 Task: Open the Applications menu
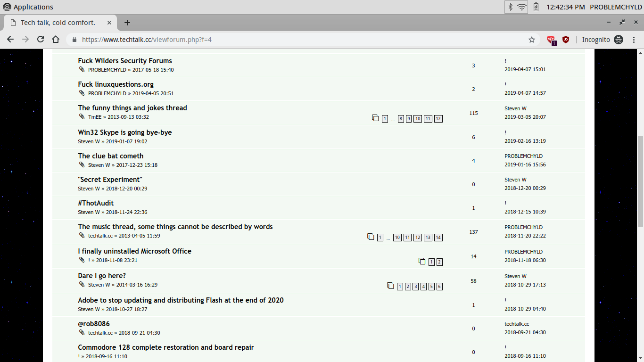click(x=28, y=7)
